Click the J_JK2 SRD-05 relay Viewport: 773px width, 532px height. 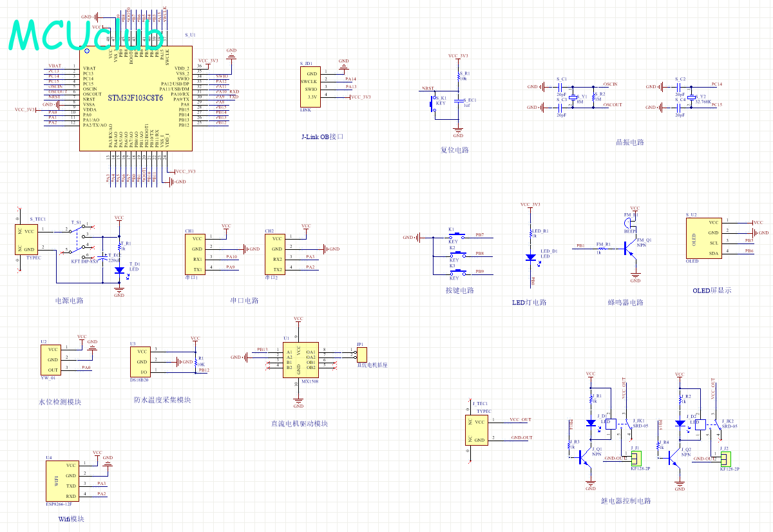click(709, 424)
